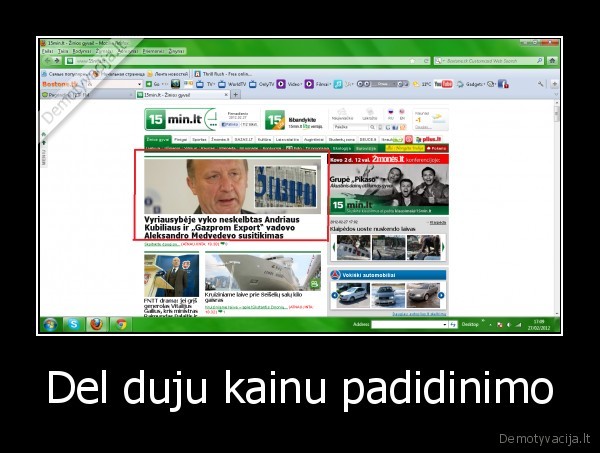Open the Sportas navigation tab
The image size is (600, 453).
click(x=199, y=140)
